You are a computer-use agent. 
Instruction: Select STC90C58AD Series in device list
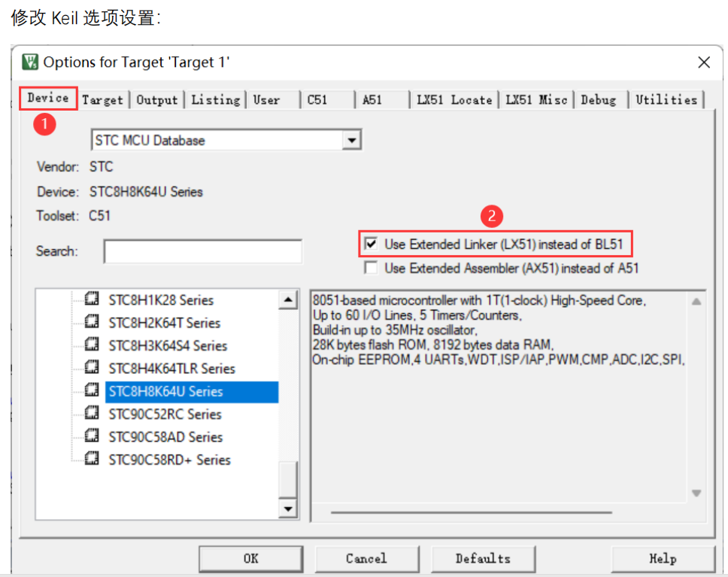tap(165, 436)
